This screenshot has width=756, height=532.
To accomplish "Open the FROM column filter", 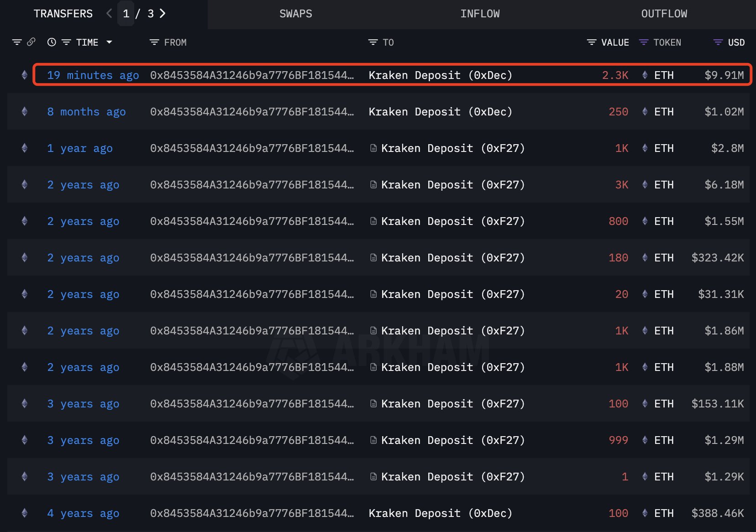I will [x=154, y=42].
